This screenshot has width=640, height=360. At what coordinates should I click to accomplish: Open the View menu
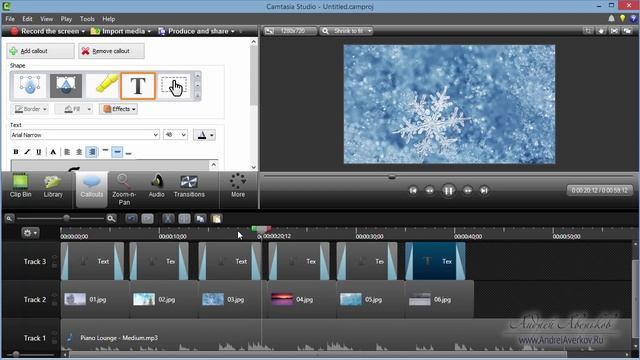click(x=47, y=19)
